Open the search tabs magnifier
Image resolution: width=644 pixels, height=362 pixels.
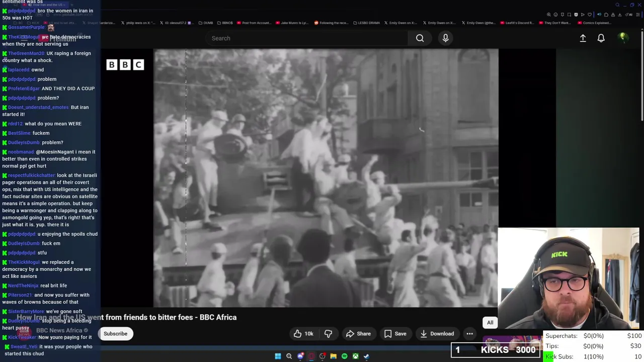point(618,5)
